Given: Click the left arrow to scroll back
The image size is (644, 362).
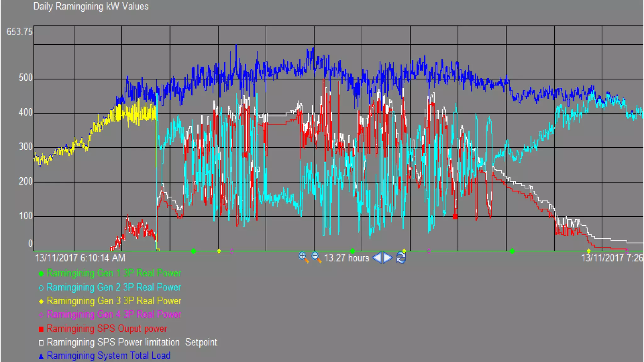Looking at the screenshot, I should click(377, 258).
